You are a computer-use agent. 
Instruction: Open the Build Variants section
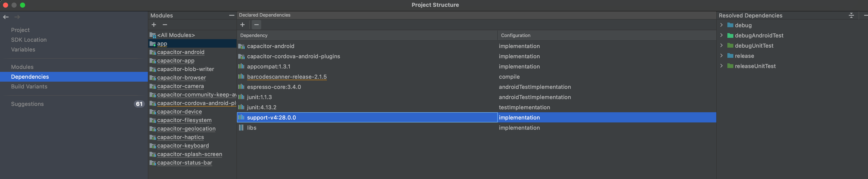(x=29, y=87)
